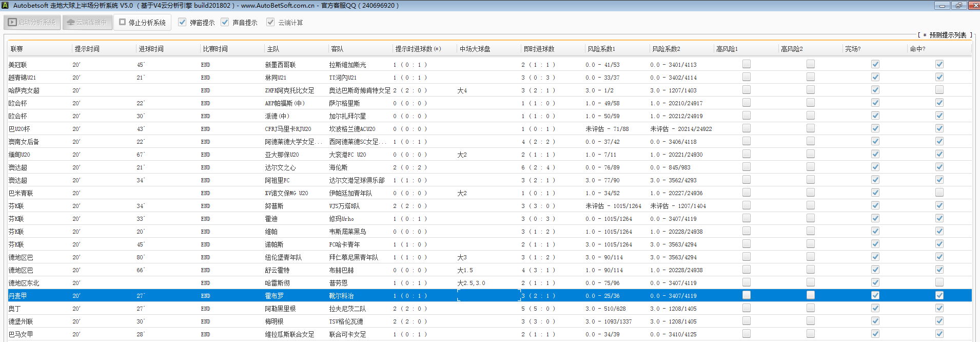This screenshot has height=342, width=980.
Task: Sort by the 风险系数1 column header
Action: (x=601, y=49)
